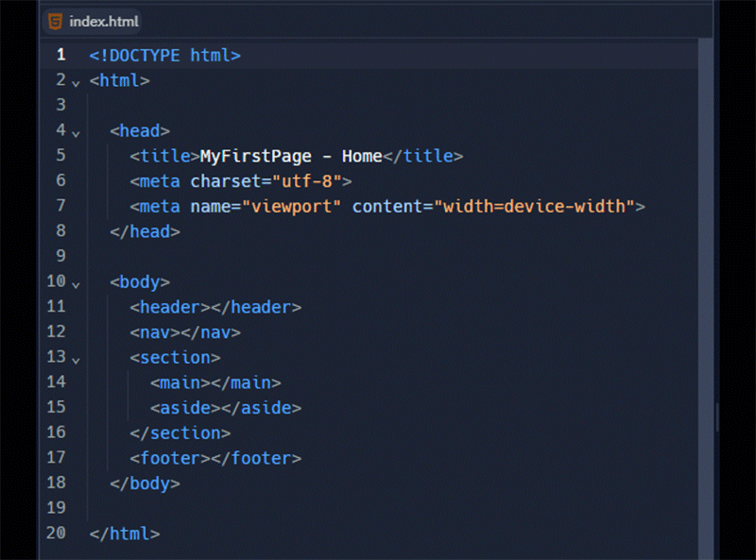Viewport: 756px width, 560px height.
Task: Click the <main> opening tag on line 14
Action: pos(180,382)
